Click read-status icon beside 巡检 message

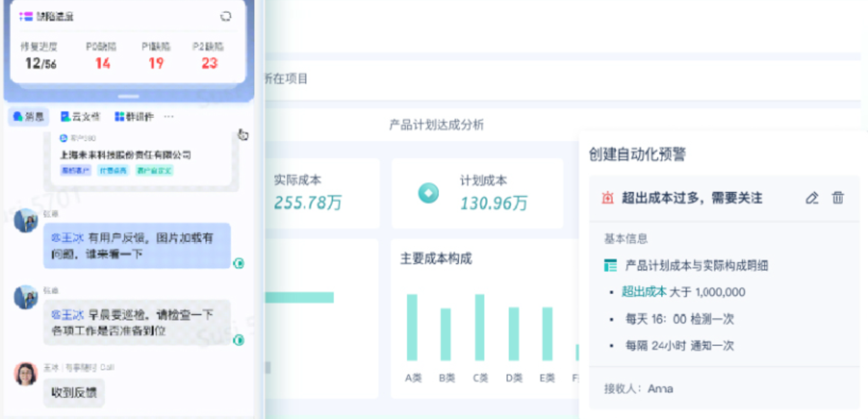(239, 340)
